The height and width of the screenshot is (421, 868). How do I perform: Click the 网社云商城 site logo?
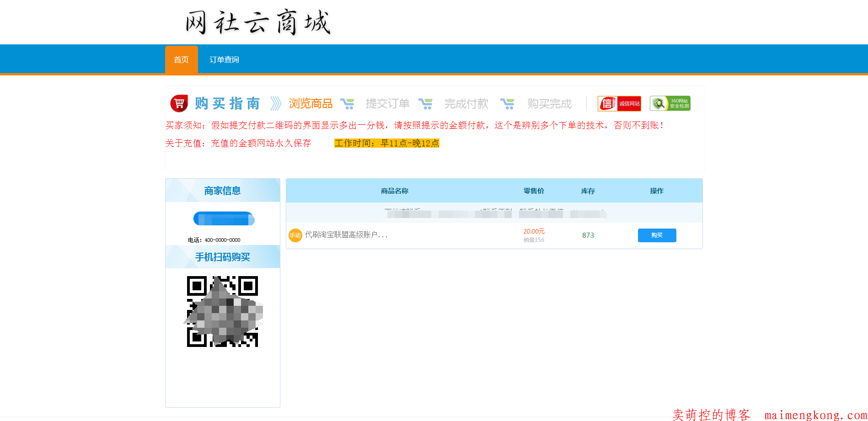pyautogui.click(x=257, y=22)
